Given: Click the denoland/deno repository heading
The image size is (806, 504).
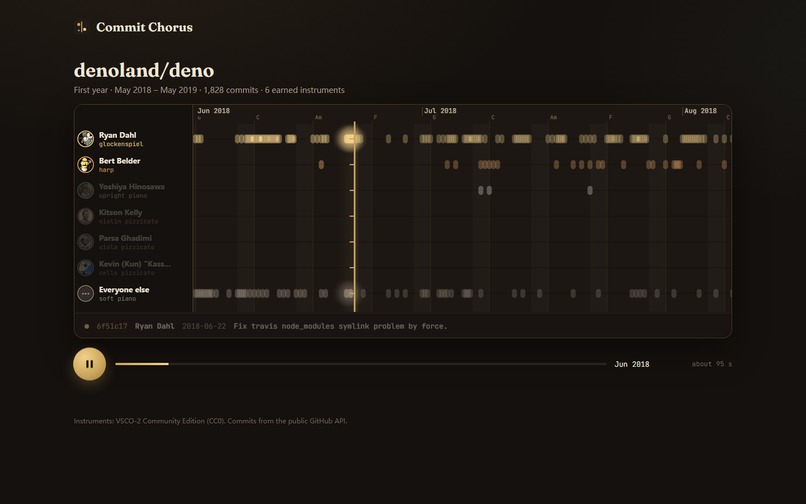Looking at the screenshot, I should coord(144,70).
